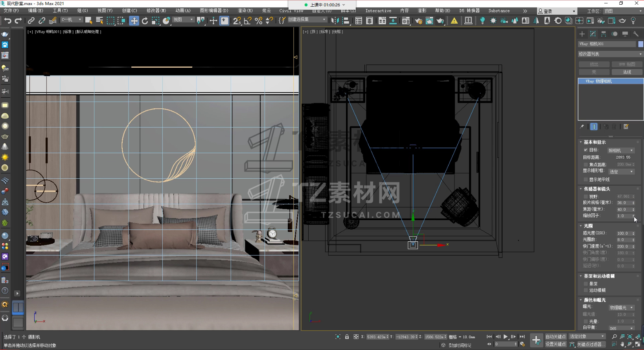Select the Select and Rotate tool

[x=145, y=21]
